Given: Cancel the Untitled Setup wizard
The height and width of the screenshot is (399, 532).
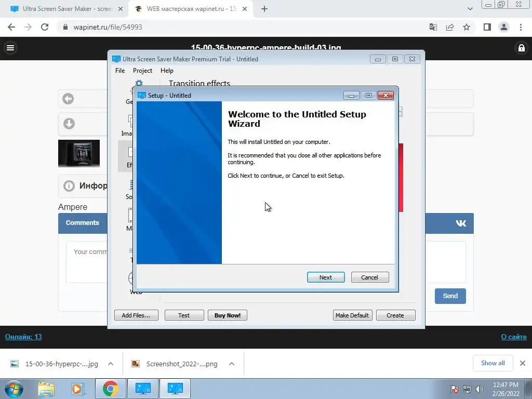Looking at the screenshot, I should pyautogui.click(x=370, y=277).
